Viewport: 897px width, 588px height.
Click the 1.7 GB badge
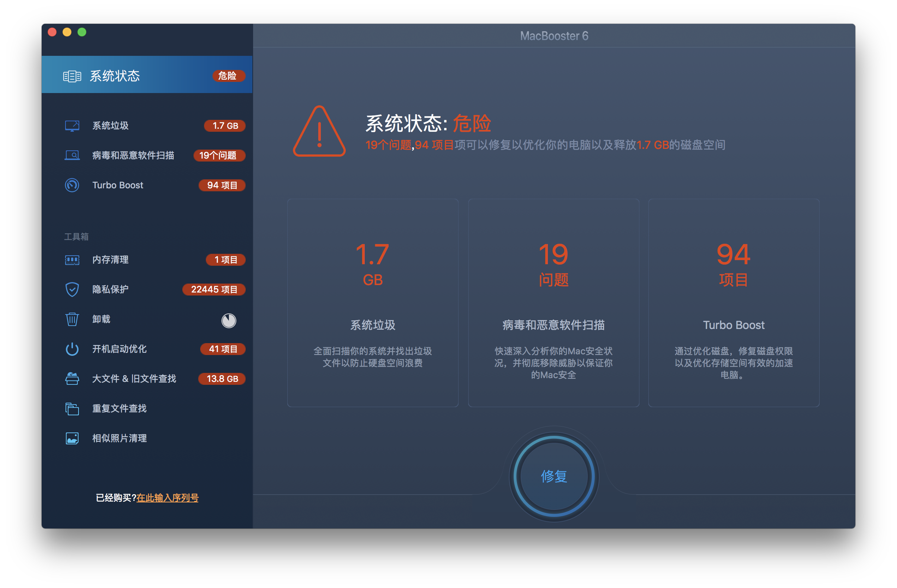tap(225, 126)
